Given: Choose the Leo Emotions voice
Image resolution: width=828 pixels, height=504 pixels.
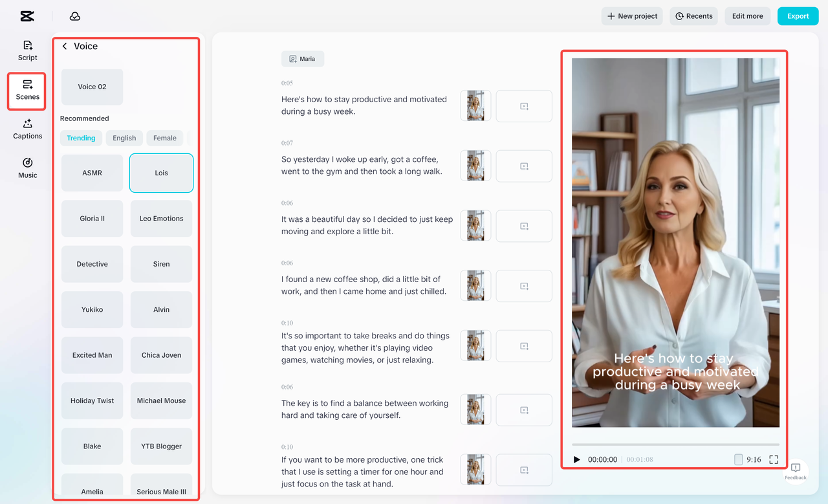Looking at the screenshot, I should click(161, 219).
